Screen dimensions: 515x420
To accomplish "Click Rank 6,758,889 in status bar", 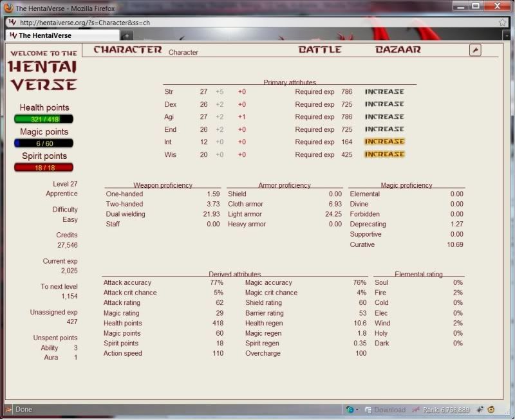I will [446, 410].
